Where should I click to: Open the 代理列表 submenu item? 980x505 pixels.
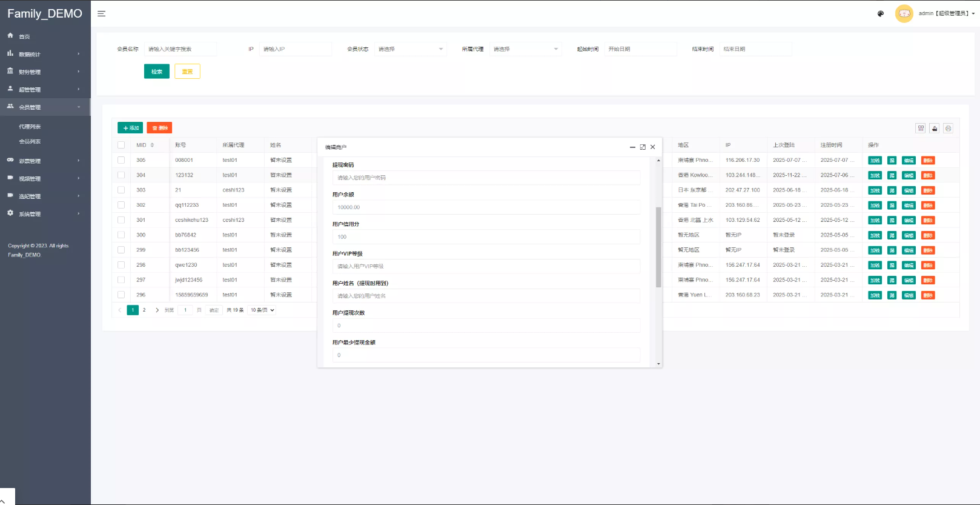[30, 127]
